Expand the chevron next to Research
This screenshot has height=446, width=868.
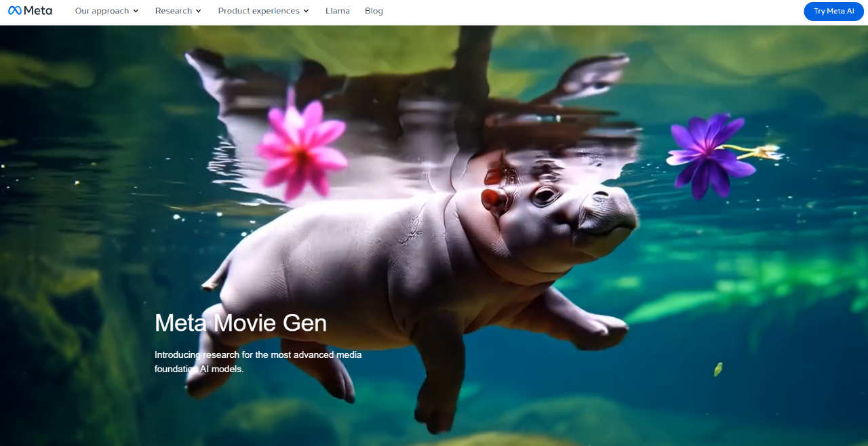198,11
